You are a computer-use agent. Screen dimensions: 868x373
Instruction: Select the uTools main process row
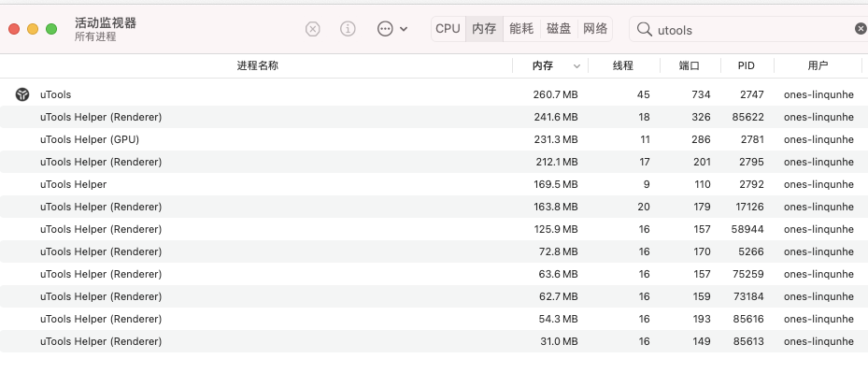[434, 94]
